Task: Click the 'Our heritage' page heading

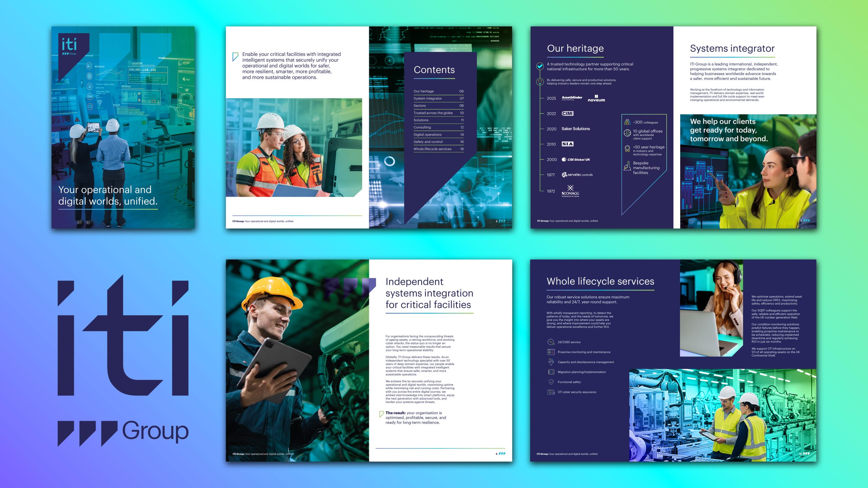Action: 575,48
